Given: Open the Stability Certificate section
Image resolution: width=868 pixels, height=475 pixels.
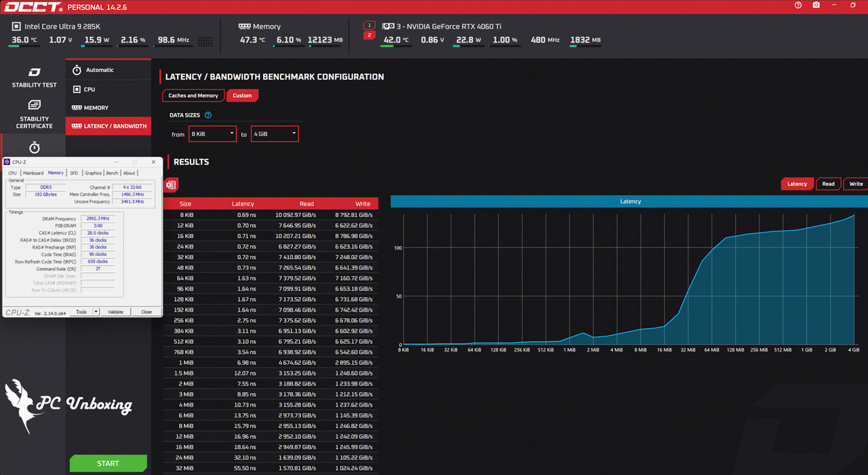Looking at the screenshot, I should 35,115.
